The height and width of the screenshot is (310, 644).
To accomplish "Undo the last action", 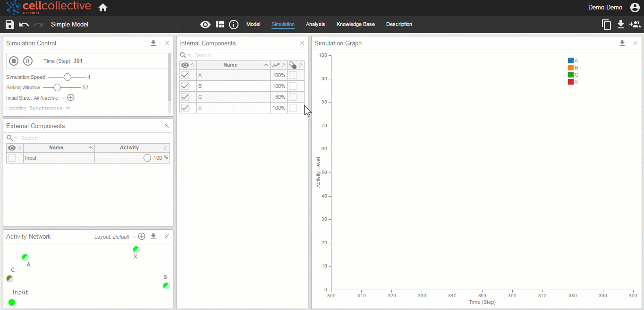I will 24,25.
